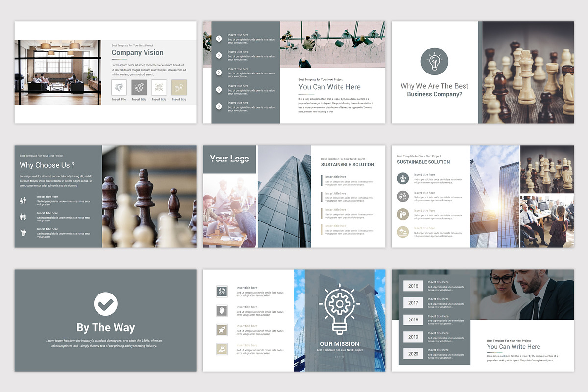Image resolution: width=588 pixels, height=392 pixels.
Task: Click the OUR MISSION title
Action: (x=340, y=344)
